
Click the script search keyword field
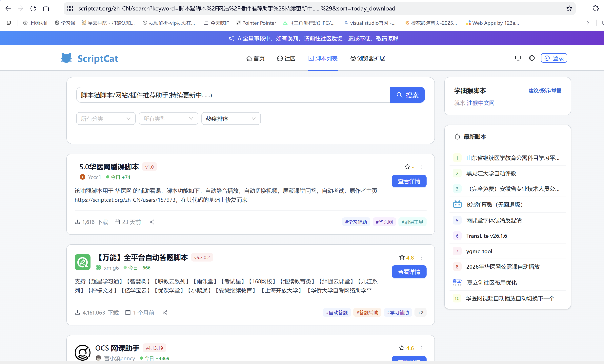(233, 95)
